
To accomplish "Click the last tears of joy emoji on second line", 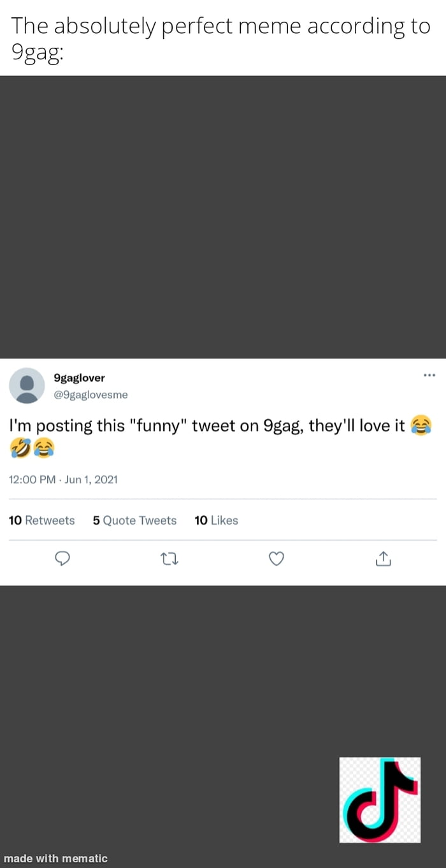I will pyautogui.click(x=44, y=450).
